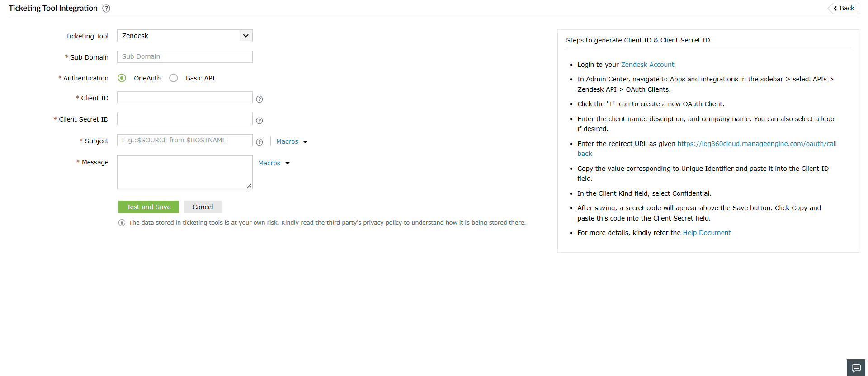Screen dimensions: 868x376
Task: Focus the Client ID input field
Action: 185,98
